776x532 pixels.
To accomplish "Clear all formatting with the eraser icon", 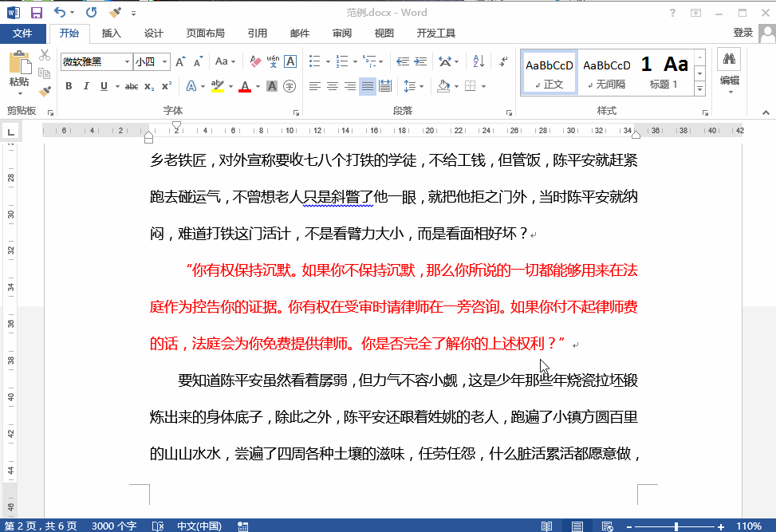I will coord(255,61).
